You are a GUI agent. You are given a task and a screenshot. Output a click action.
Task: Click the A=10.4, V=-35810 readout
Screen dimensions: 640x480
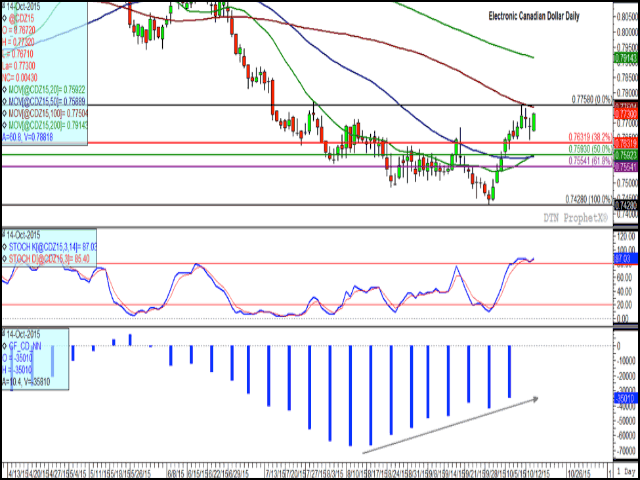pos(26,381)
